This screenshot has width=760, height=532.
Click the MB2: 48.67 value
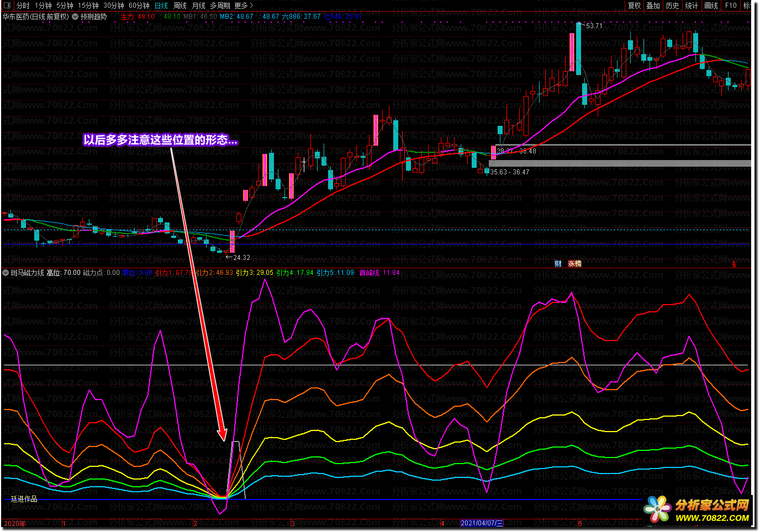pos(236,17)
